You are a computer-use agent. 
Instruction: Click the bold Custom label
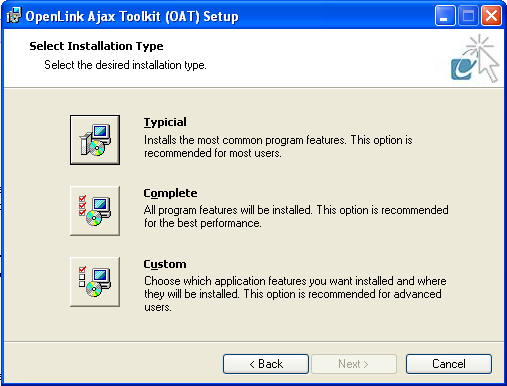(165, 264)
